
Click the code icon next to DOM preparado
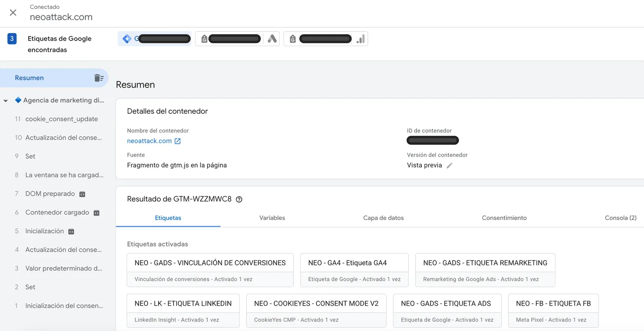pos(82,194)
